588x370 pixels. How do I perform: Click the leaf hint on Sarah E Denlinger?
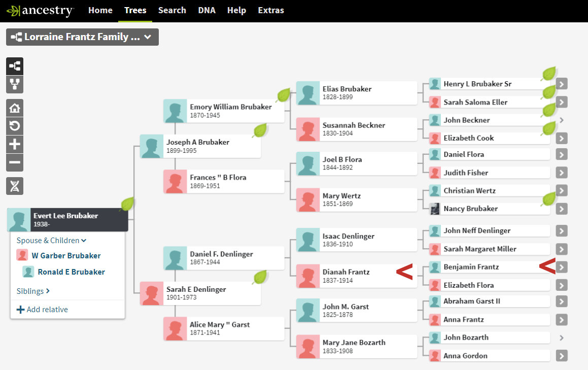(x=260, y=277)
